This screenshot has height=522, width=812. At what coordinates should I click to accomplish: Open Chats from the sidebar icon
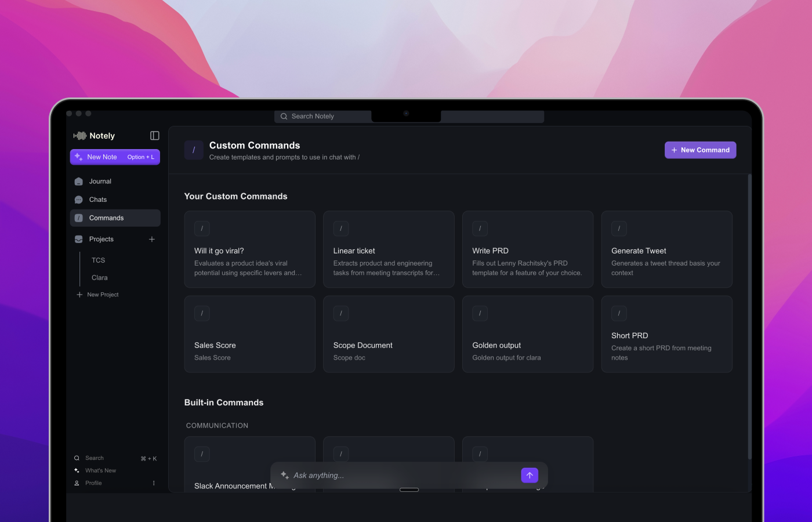(x=78, y=200)
